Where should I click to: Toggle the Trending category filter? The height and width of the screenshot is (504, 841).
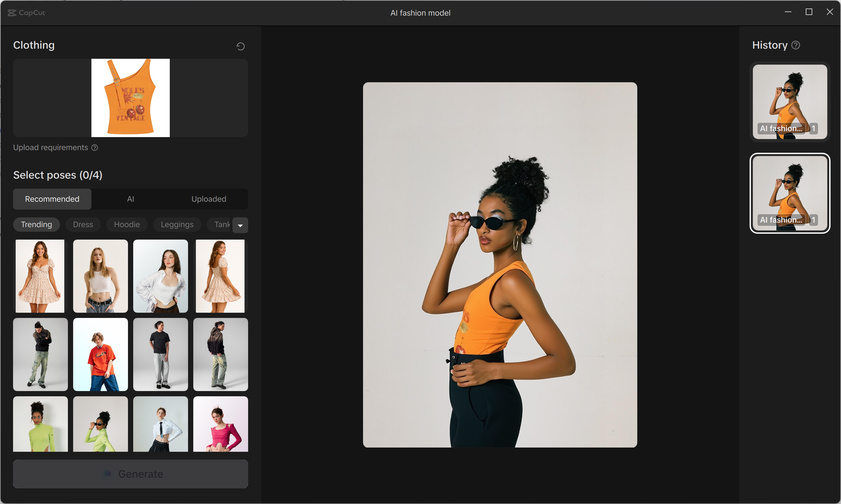36,225
